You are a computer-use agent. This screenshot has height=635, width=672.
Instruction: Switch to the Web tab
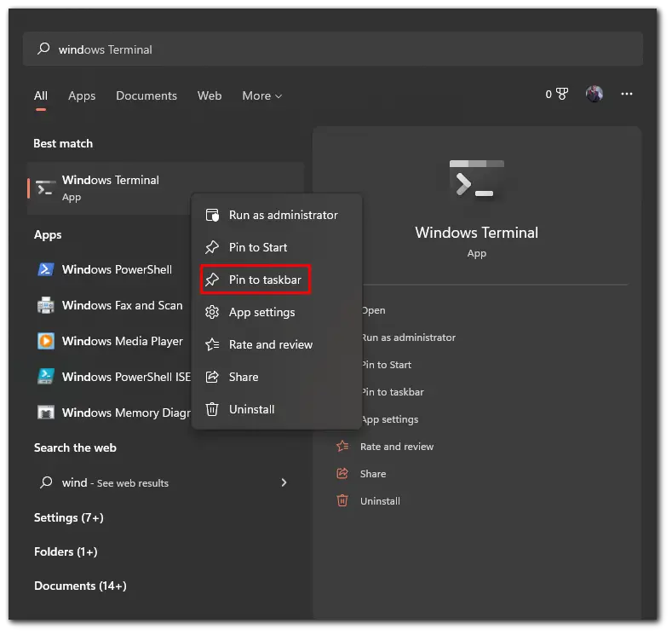click(x=210, y=95)
